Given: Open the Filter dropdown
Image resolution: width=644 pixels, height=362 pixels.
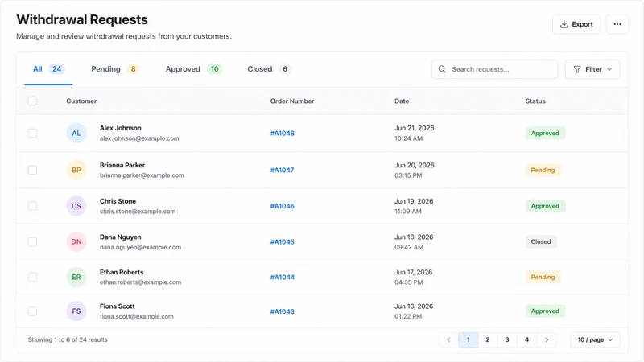Looking at the screenshot, I should coord(592,69).
